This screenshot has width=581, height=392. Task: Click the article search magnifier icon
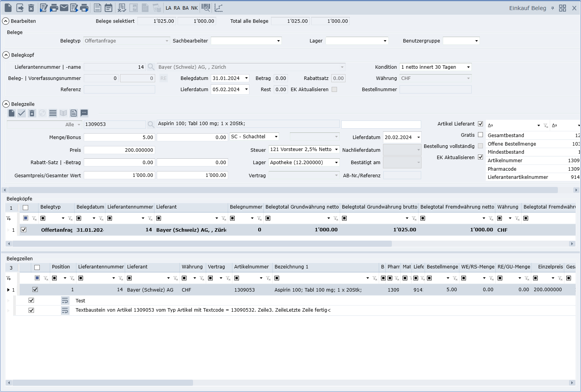tap(151, 124)
